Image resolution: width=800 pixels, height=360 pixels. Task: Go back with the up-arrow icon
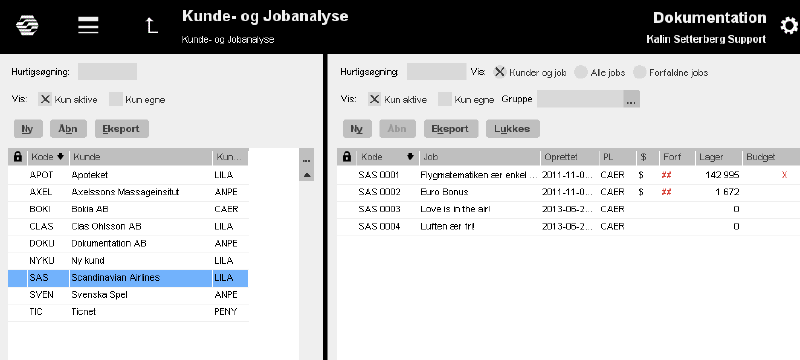coord(151,25)
